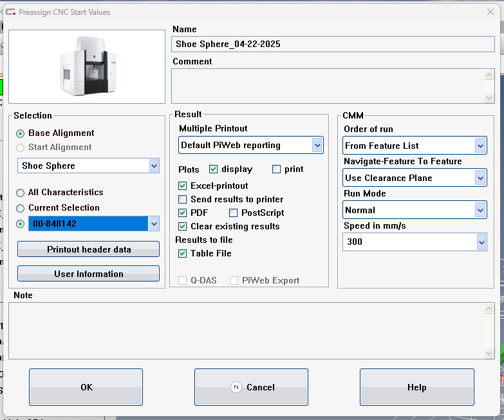Screen dimensions: 504x420
Task: Open User Information
Action: (88, 274)
